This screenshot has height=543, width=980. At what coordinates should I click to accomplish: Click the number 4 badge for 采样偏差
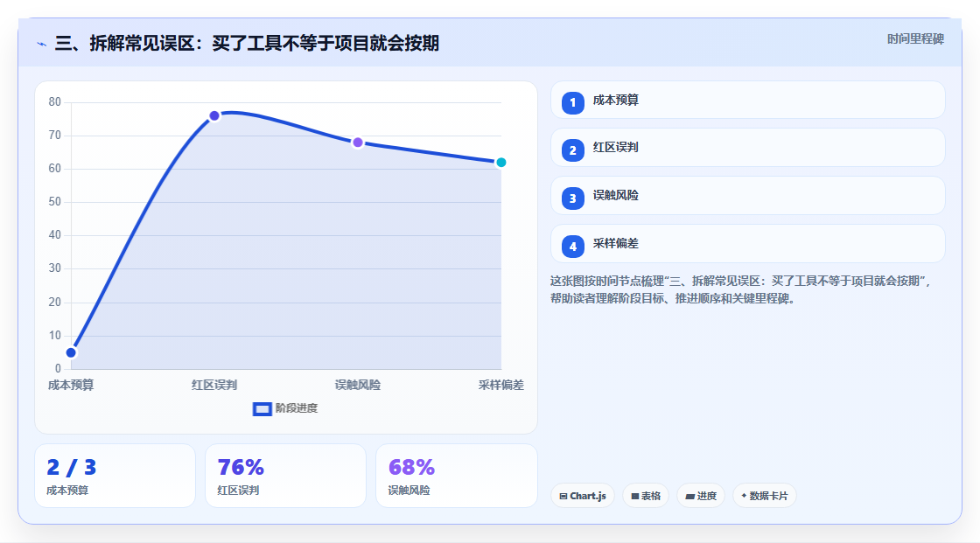coord(572,247)
